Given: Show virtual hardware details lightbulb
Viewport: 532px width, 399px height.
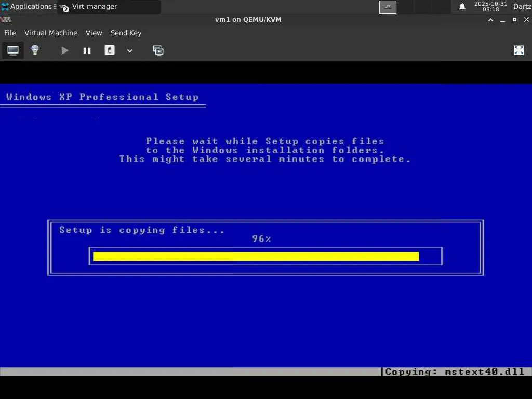Looking at the screenshot, I should coord(35,50).
